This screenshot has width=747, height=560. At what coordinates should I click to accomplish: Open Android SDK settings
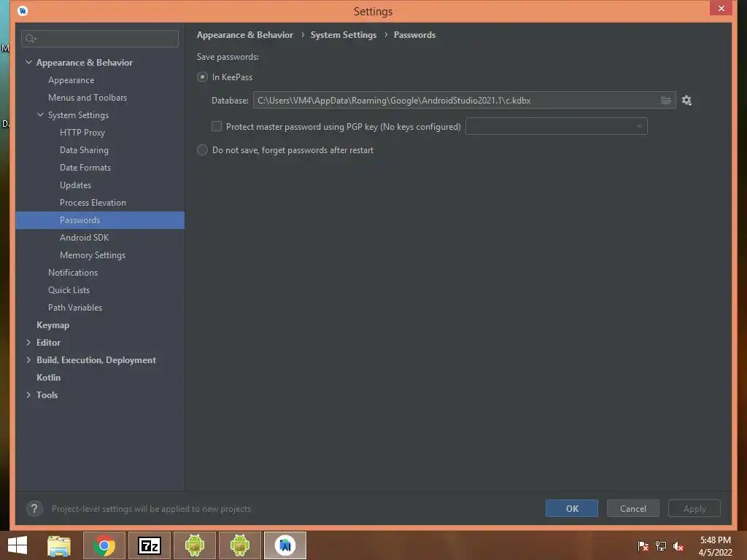coord(85,238)
